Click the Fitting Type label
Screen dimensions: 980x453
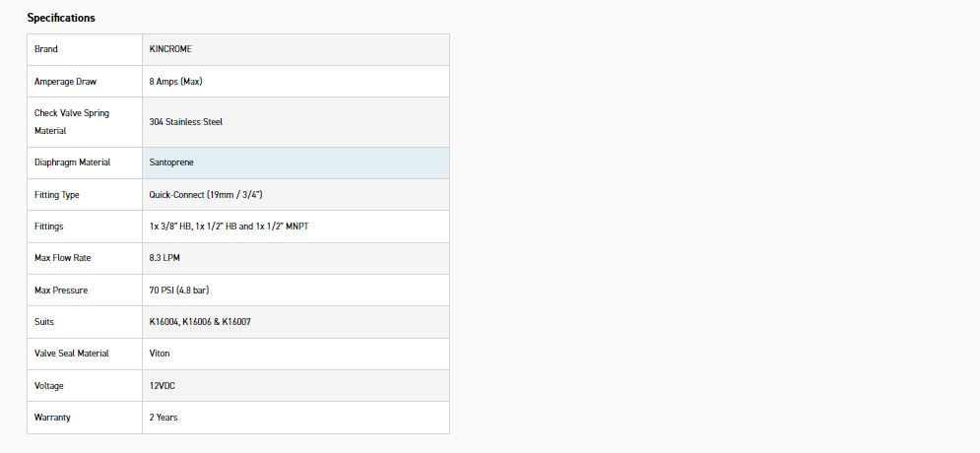coord(57,195)
